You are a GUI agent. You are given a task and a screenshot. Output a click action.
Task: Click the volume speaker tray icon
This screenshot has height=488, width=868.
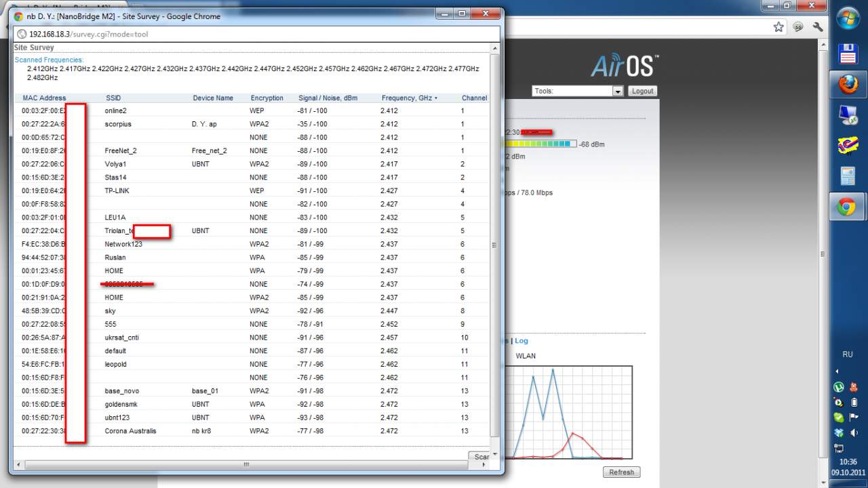click(854, 433)
